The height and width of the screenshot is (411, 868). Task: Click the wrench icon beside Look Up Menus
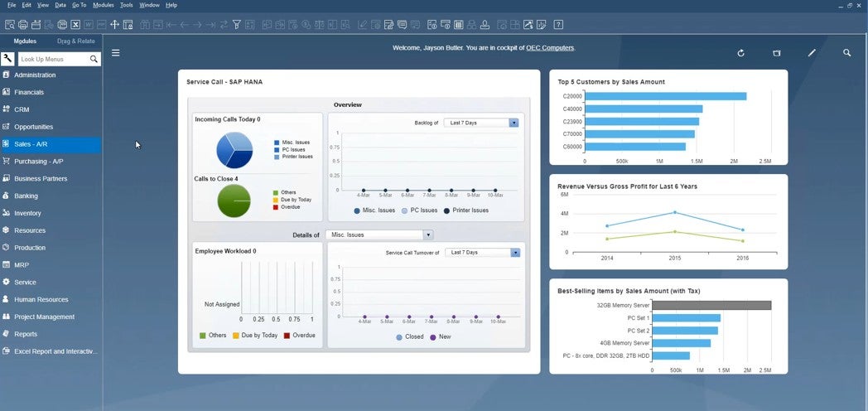coord(8,59)
